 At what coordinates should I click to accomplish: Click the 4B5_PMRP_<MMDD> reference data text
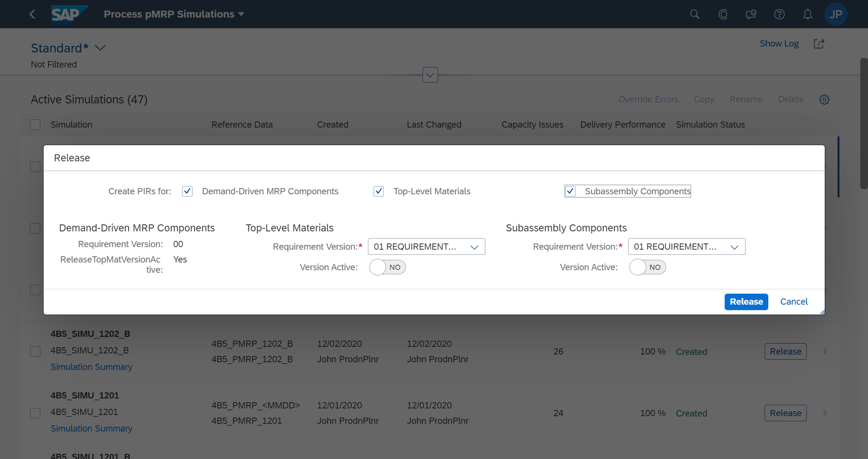pyautogui.click(x=256, y=405)
